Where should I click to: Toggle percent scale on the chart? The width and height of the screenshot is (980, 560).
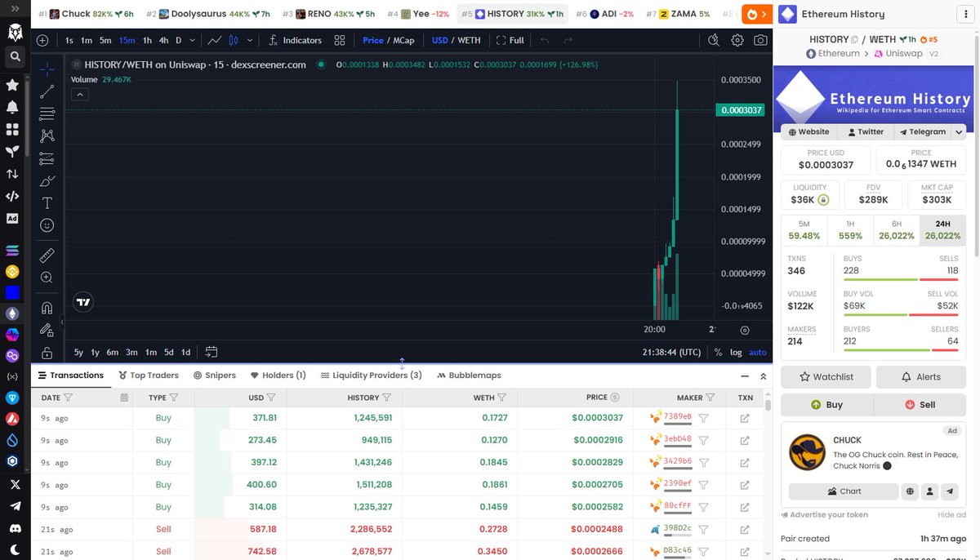coord(718,353)
